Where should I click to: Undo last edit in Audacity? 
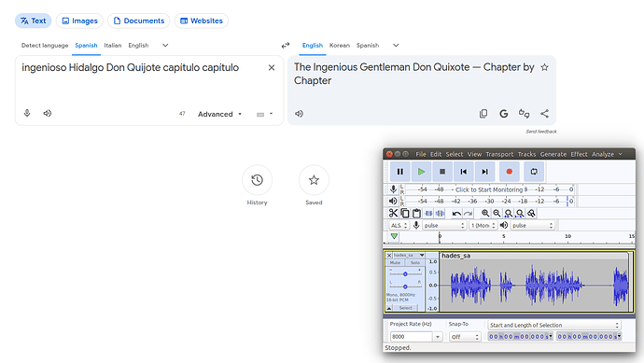(456, 213)
